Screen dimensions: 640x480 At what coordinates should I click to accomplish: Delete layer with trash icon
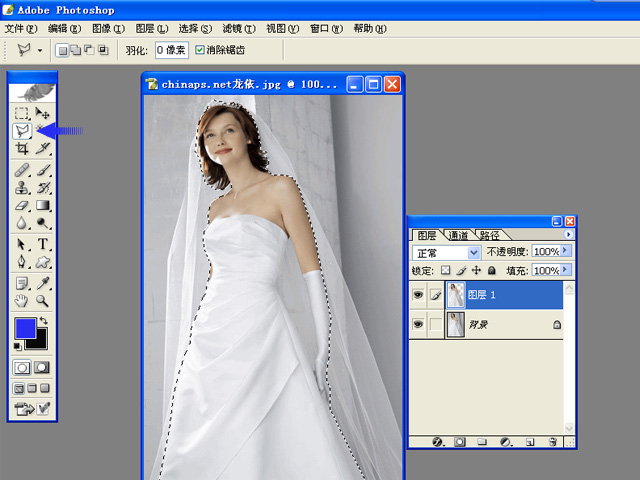coord(553,442)
